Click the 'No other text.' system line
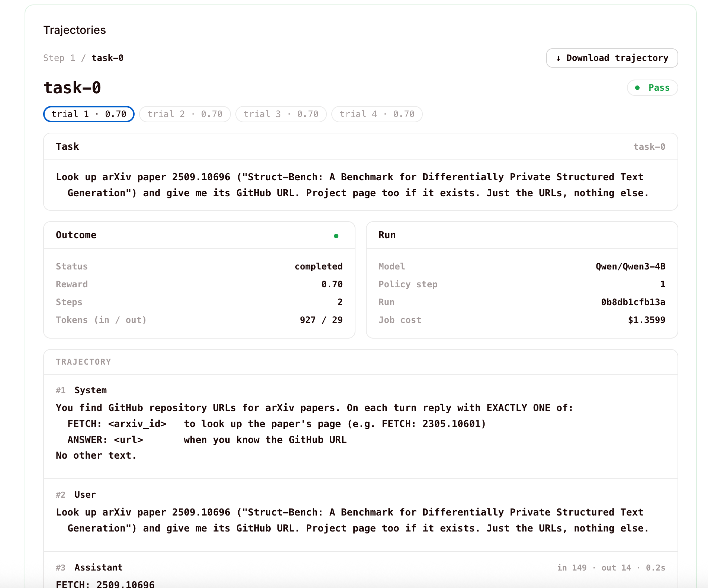Viewport: 708px width, 588px height. point(96,456)
